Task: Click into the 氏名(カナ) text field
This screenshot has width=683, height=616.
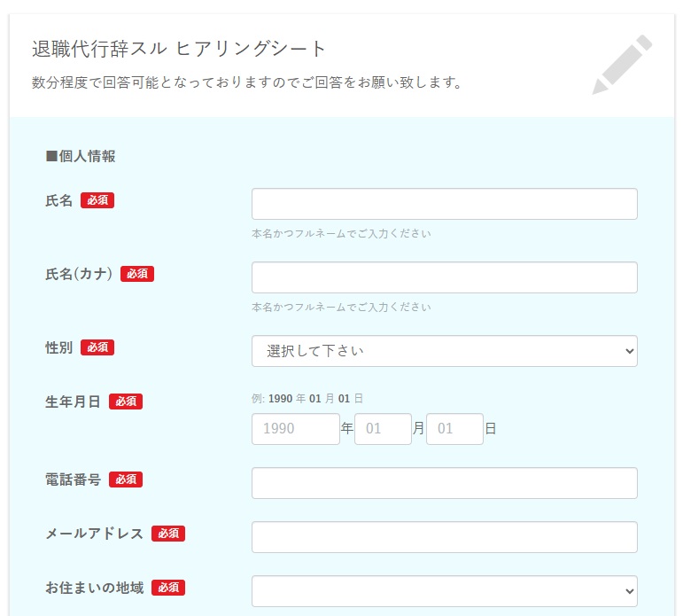Action: click(444, 277)
